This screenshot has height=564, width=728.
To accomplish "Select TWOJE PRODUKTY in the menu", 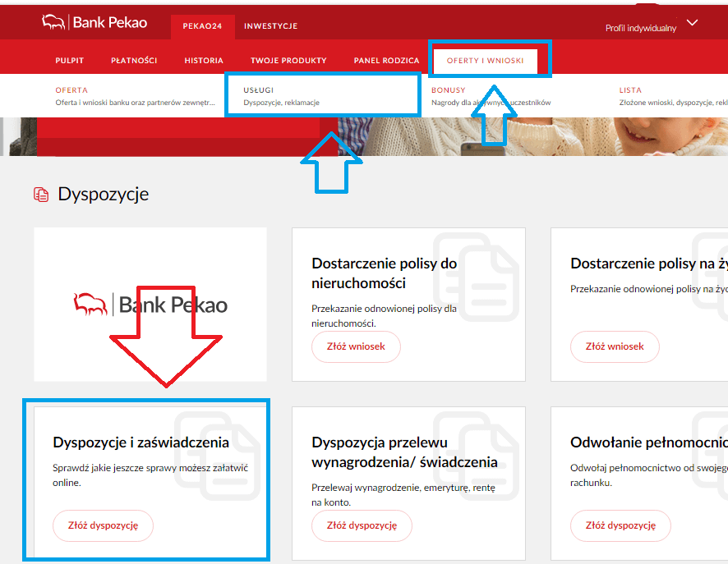I will (288, 60).
